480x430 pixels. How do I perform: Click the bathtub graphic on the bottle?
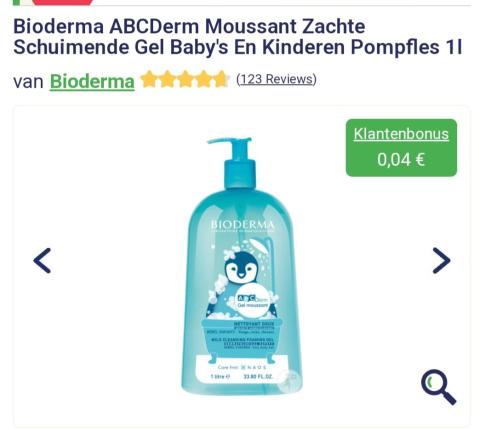[241, 337]
